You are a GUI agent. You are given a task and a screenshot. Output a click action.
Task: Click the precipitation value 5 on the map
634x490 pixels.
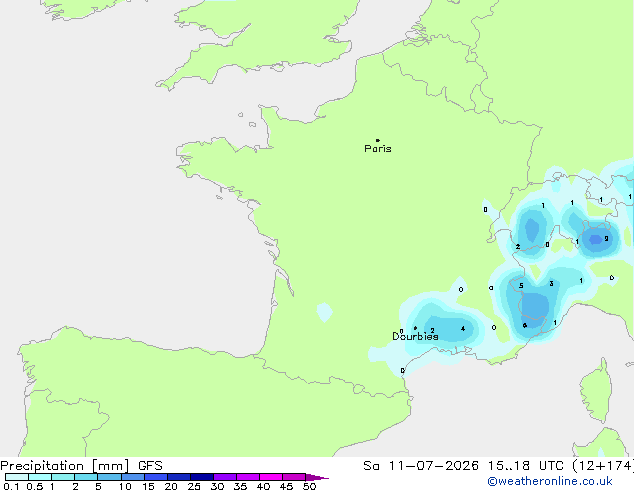(521, 286)
